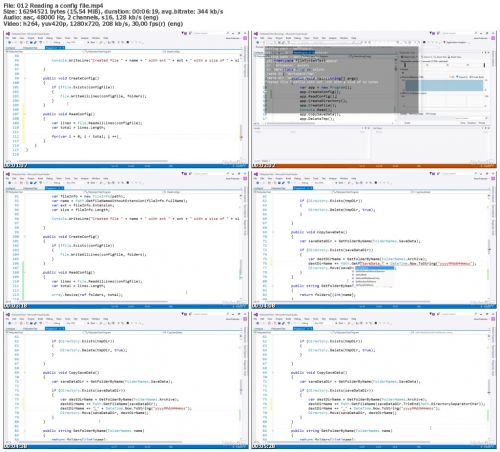Open the frame with the IntelliSense popup

[374, 240]
